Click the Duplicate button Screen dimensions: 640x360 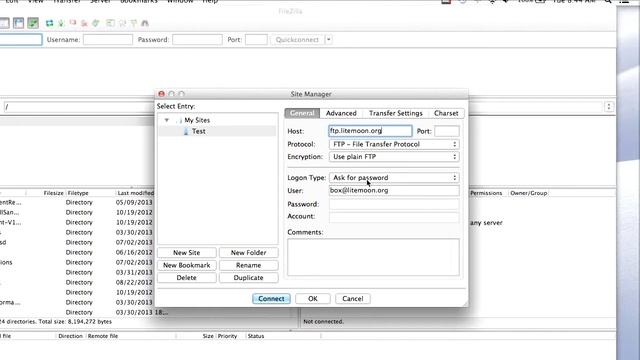coord(249,278)
